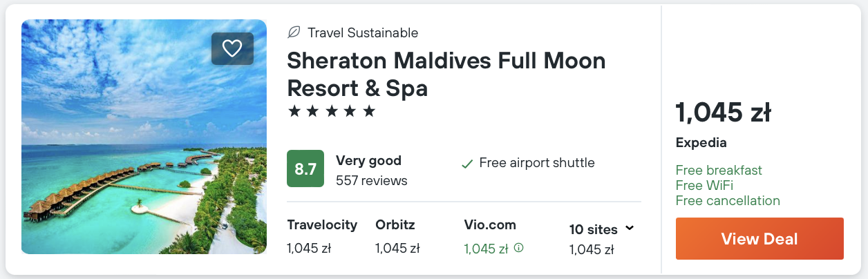Click the Expedia provider label

pos(701,143)
